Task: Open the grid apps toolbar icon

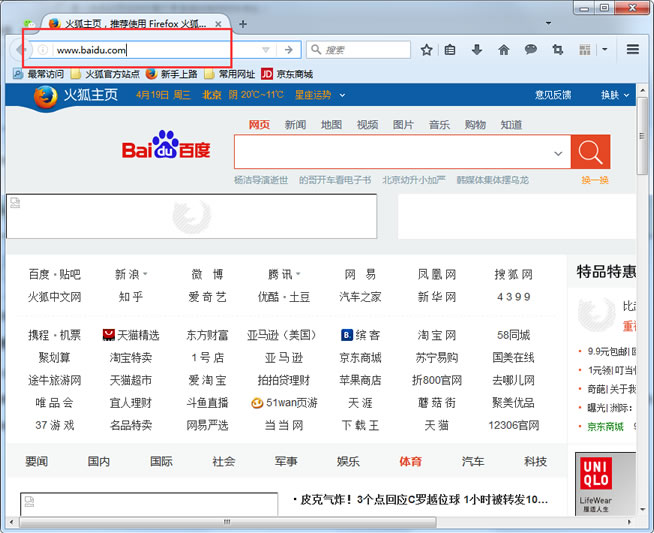Action: click(585, 50)
